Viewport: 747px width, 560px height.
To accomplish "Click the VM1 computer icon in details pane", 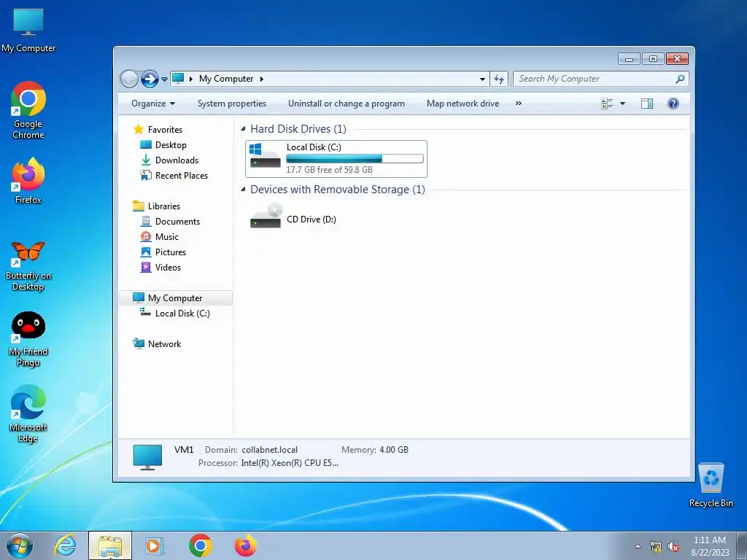I will (147, 457).
